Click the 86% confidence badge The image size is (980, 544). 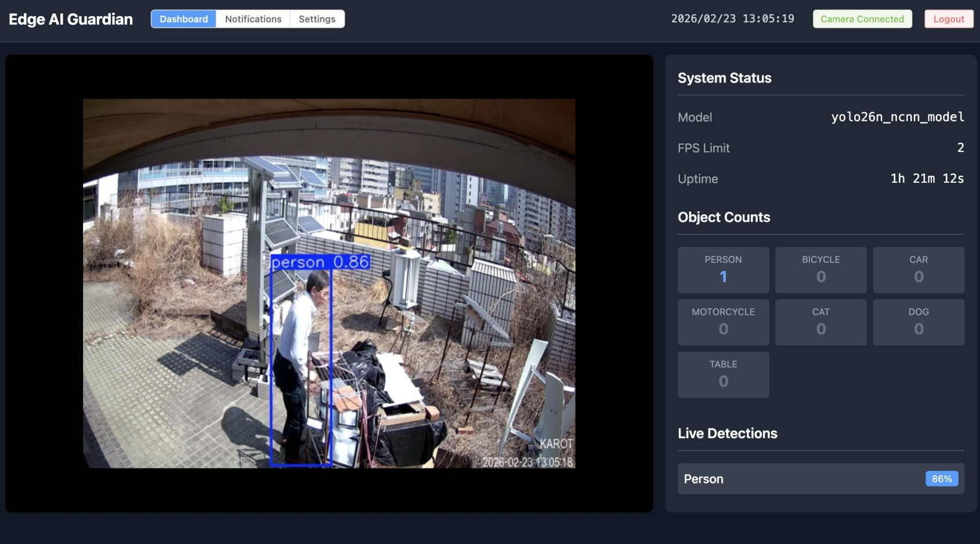[941, 479]
